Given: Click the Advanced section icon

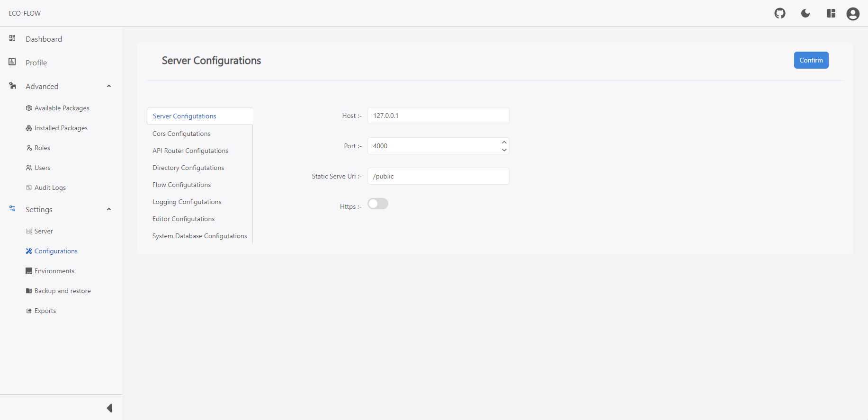Looking at the screenshot, I should 12,86.
